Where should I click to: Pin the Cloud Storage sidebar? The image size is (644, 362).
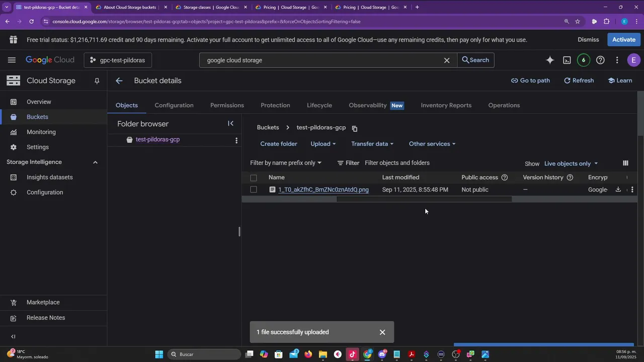[97, 81]
